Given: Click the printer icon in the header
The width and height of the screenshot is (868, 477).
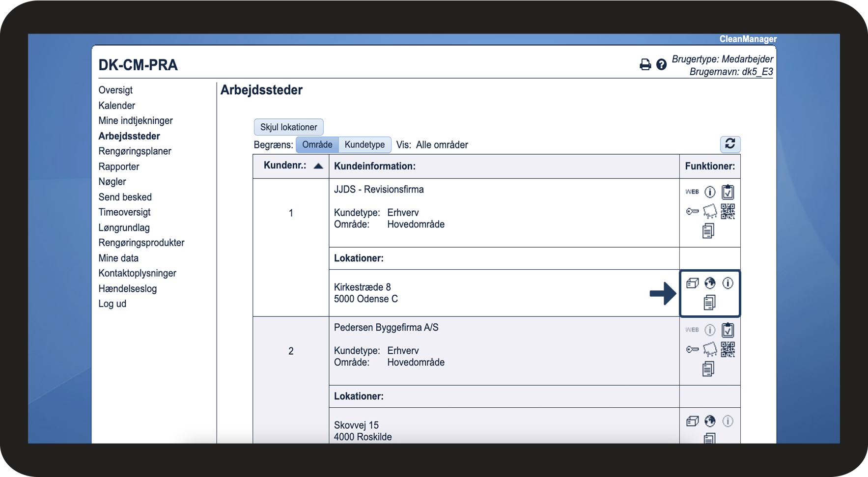Looking at the screenshot, I should [645, 64].
